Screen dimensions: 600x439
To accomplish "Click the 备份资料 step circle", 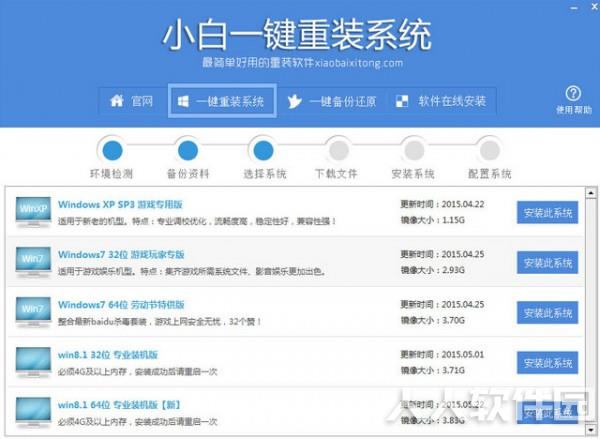I will (x=188, y=150).
